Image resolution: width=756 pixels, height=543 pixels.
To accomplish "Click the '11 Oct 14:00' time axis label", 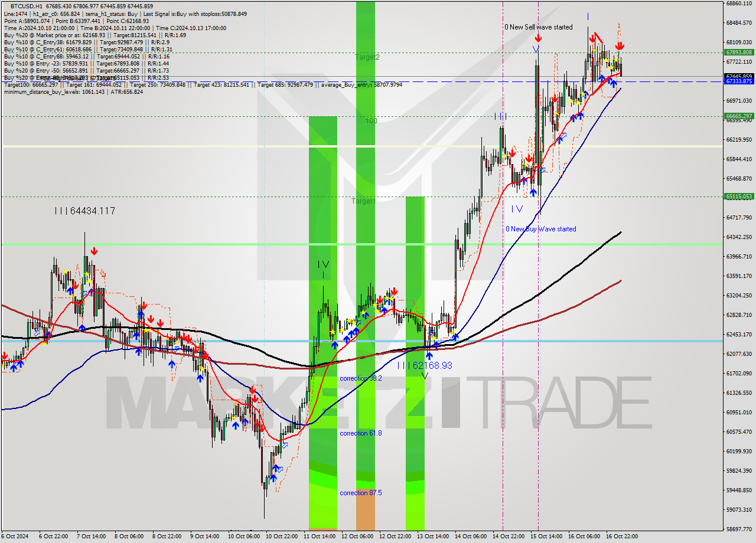I will [320, 537].
